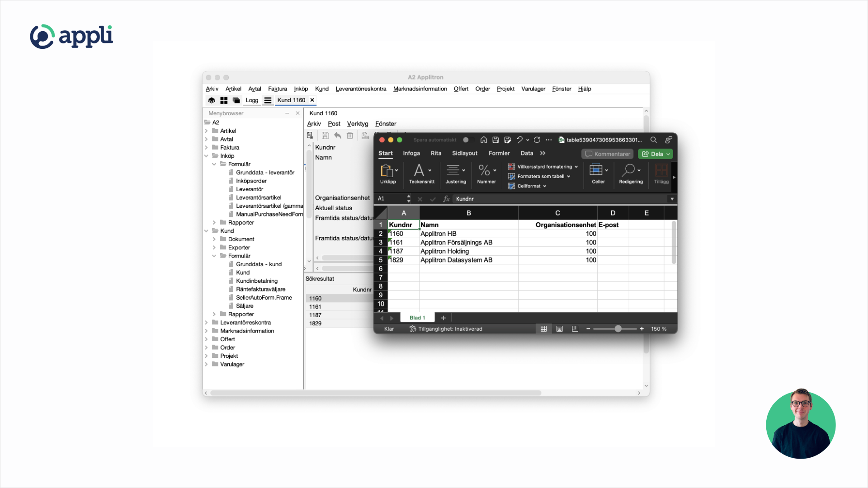Click the Excel vertical scrollbar
This screenshot has width=868, height=488.
pos(674,243)
